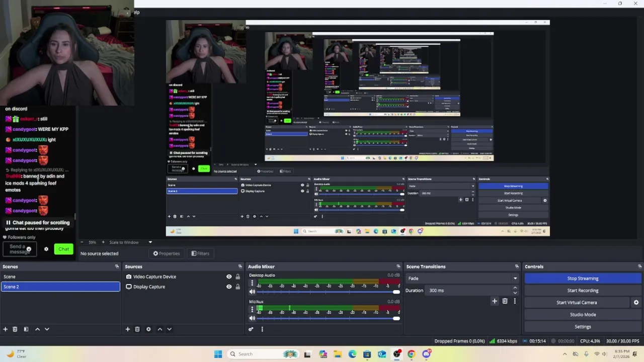The image size is (644, 362).
Task: Open Desktop Audio three-dot options
Action: [x=252, y=284]
